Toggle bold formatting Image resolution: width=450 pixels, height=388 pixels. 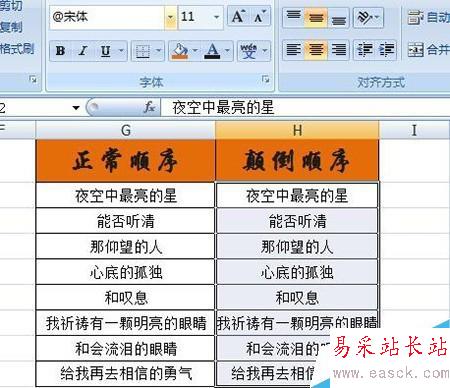click(61, 51)
